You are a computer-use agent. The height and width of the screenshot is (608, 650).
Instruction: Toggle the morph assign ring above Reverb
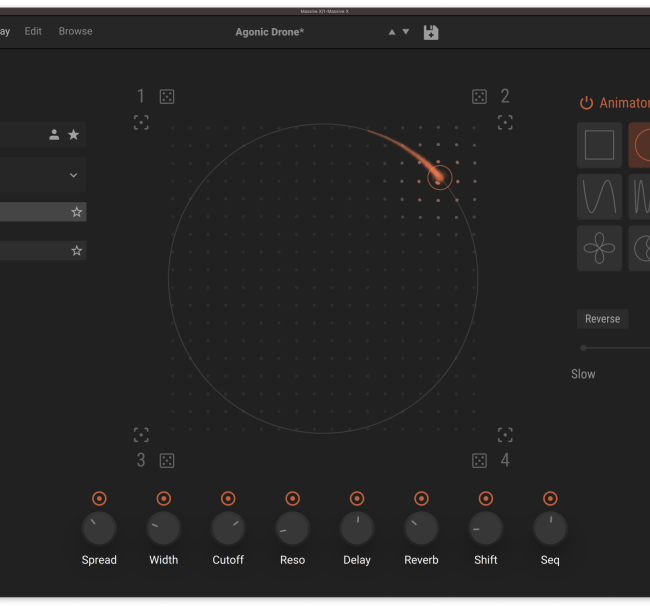coord(421,498)
